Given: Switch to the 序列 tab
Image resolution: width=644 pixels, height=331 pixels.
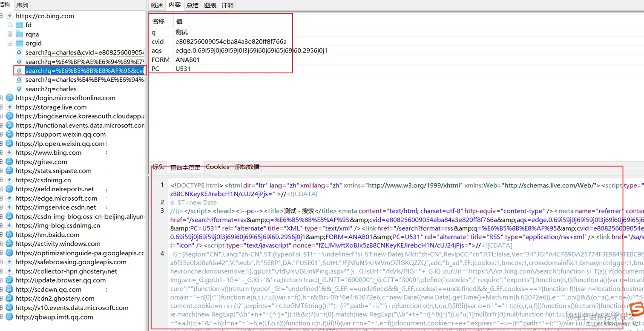Looking at the screenshot, I should (x=22, y=6).
